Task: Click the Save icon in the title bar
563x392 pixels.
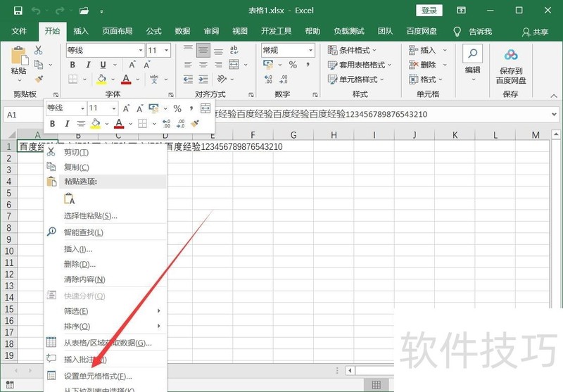Action: pyautogui.click(x=18, y=11)
